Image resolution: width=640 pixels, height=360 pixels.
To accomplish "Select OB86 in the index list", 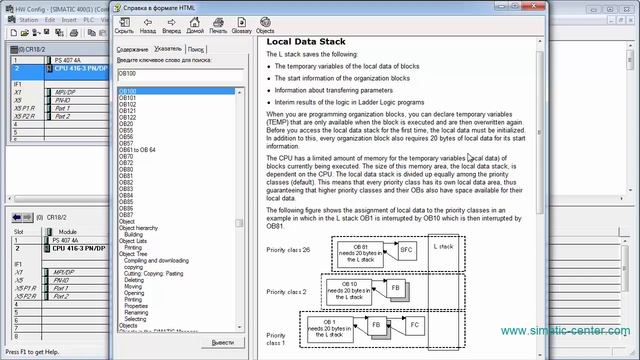I will 126,209.
